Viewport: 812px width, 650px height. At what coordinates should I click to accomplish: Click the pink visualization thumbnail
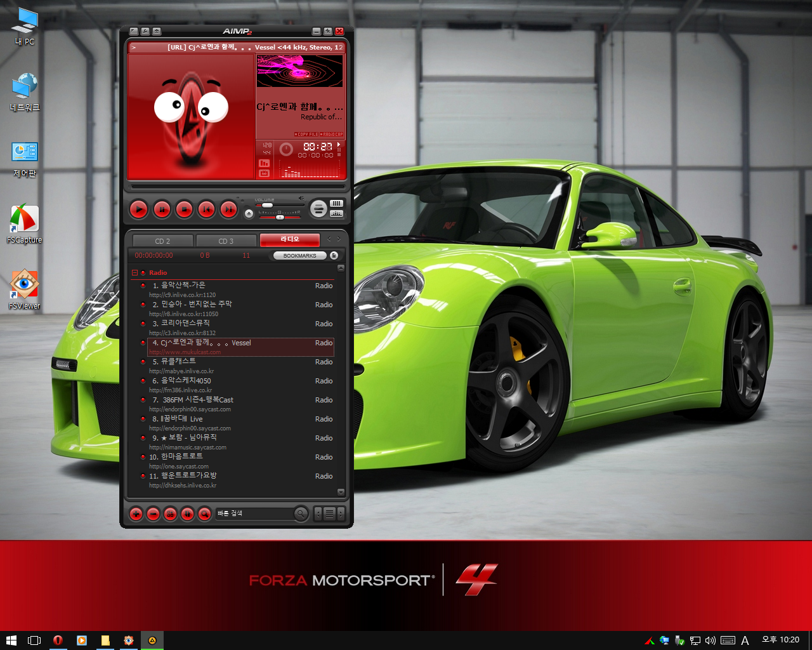(299, 71)
